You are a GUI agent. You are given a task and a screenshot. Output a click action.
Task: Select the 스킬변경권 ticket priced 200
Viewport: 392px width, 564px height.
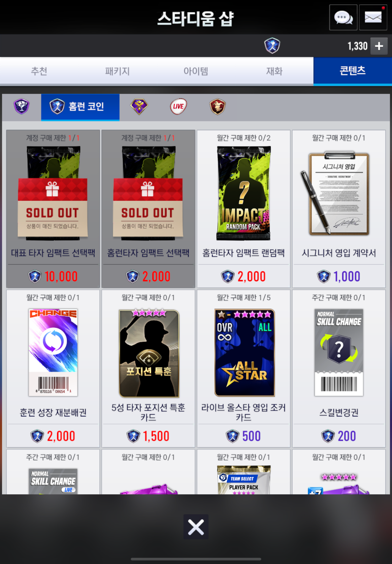339,368
